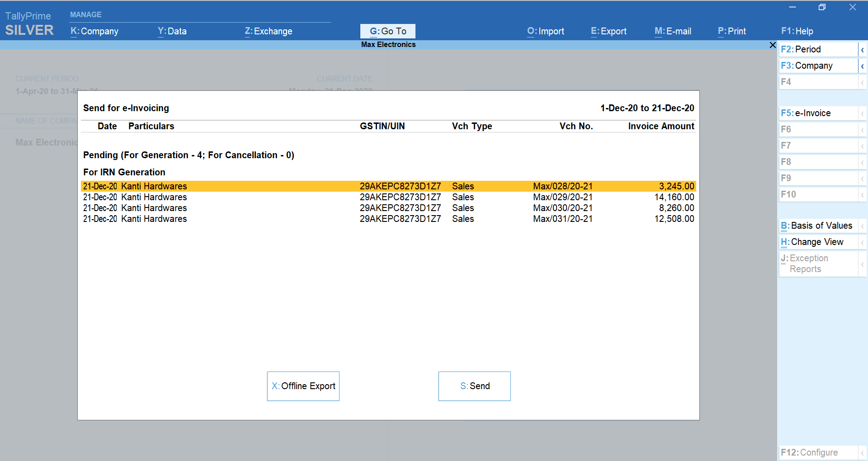The height and width of the screenshot is (461, 868).
Task: Expand the F3 Company chevron
Action: [862, 66]
